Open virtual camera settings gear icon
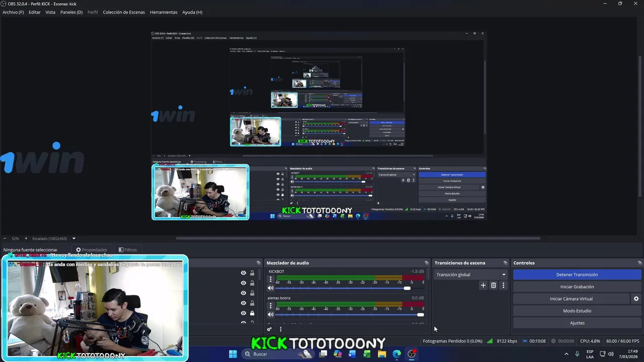The image size is (644, 362). point(636,299)
